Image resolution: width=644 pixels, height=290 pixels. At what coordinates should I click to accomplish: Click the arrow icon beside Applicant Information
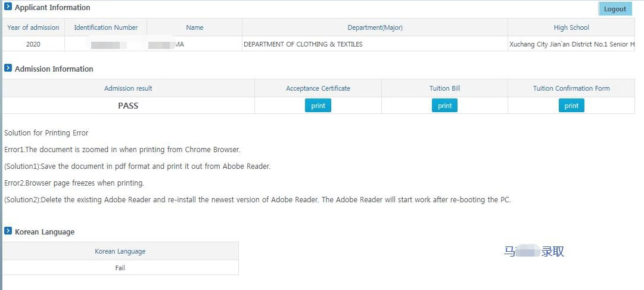pos(8,7)
